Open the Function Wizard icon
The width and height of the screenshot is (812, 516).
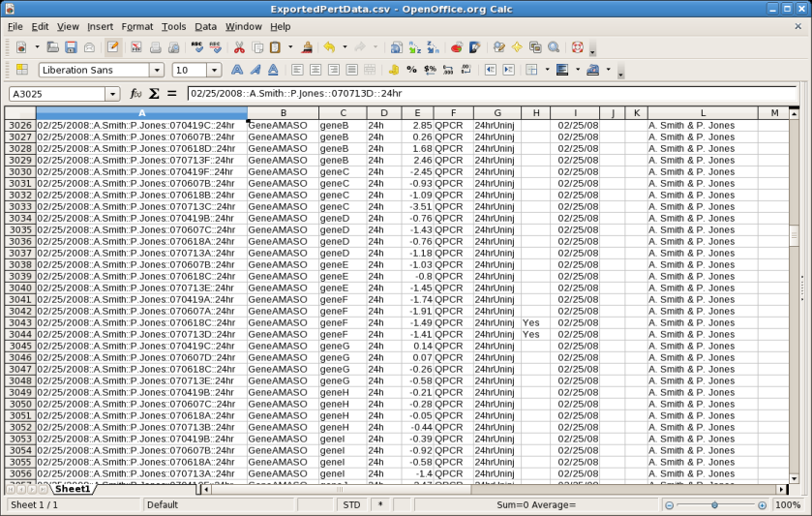(135, 94)
